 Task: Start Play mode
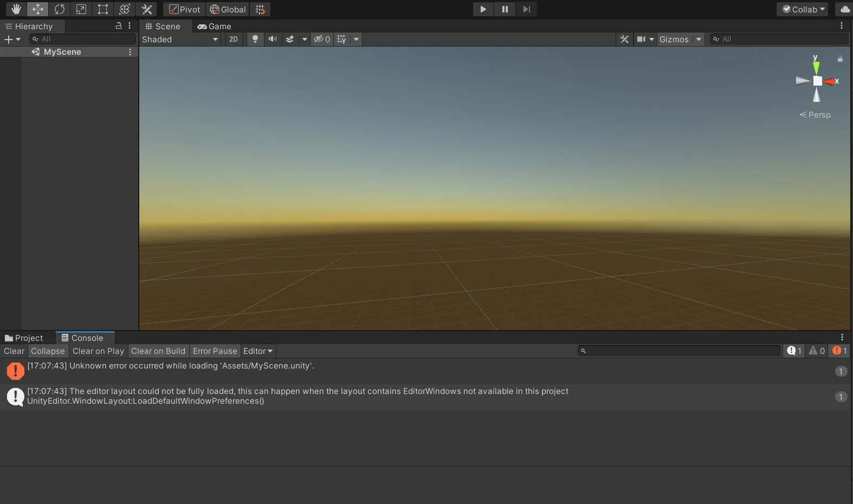483,9
